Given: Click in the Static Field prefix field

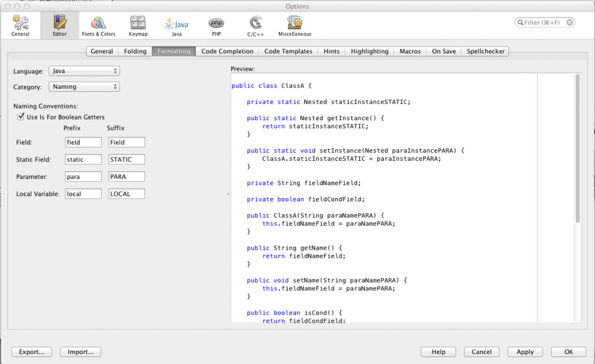Looking at the screenshot, I should 83,159.
